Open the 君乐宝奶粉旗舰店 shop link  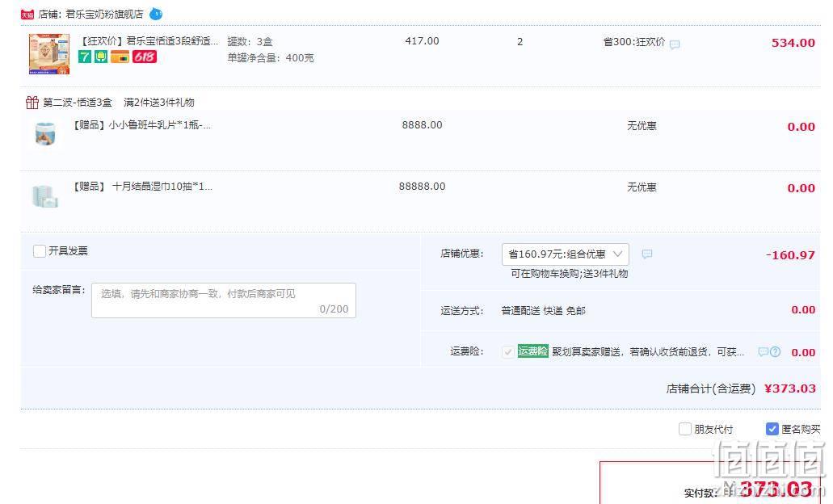(105, 15)
